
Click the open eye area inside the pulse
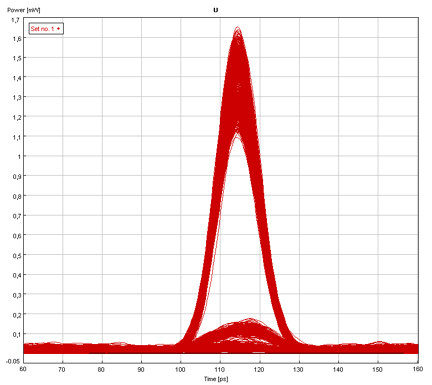pos(237,233)
